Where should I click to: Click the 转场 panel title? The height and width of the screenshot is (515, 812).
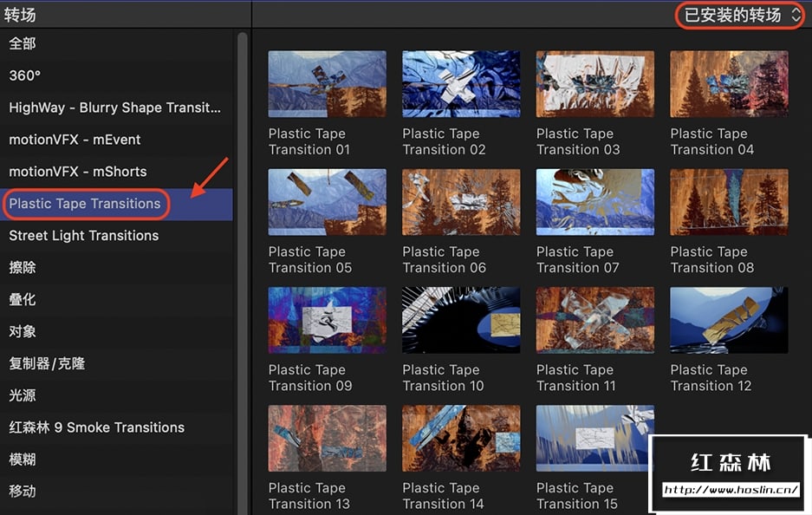[20, 15]
